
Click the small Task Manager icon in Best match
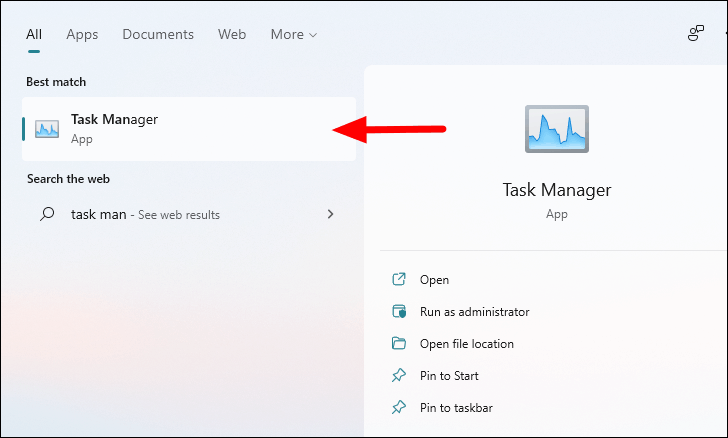47,129
